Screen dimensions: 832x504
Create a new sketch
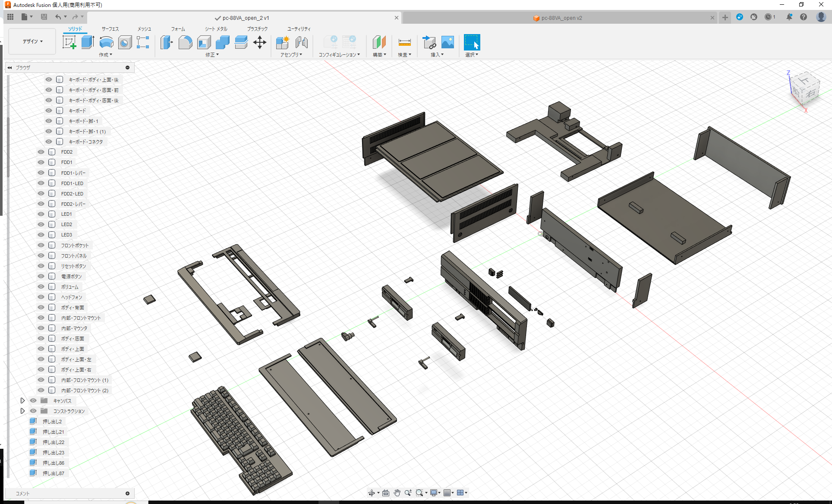69,42
